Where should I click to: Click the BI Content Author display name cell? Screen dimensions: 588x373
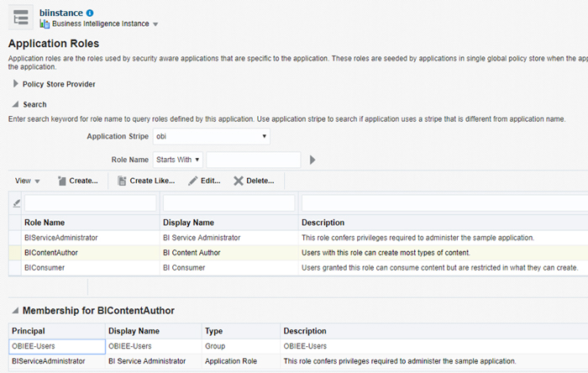(192, 253)
